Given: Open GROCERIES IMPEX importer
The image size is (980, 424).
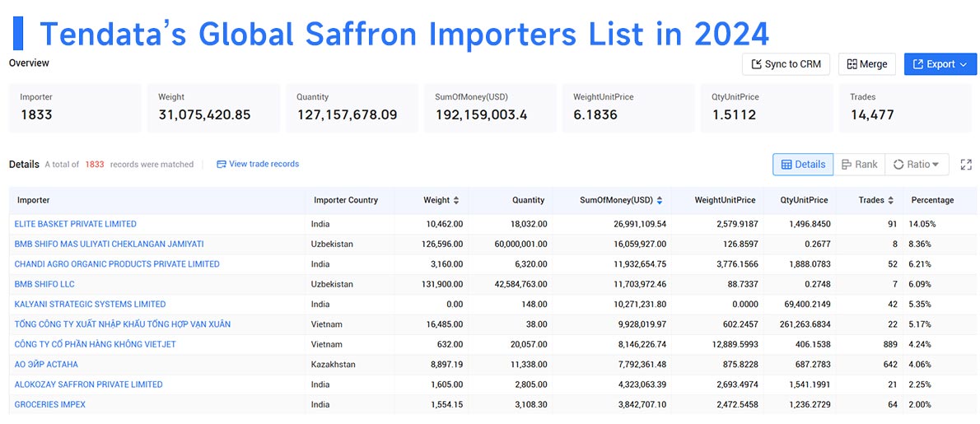Looking at the screenshot, I should tap(50, 404).
